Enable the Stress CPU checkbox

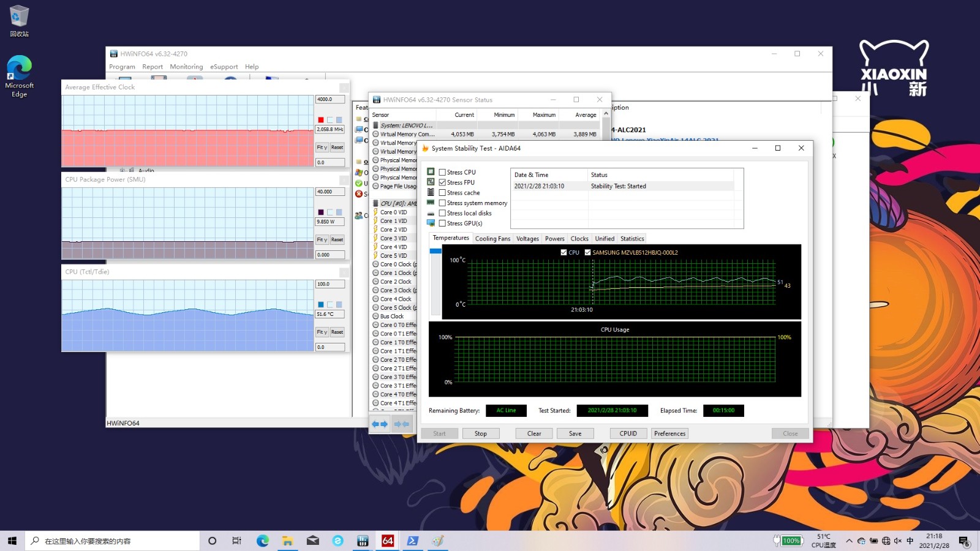442,172
